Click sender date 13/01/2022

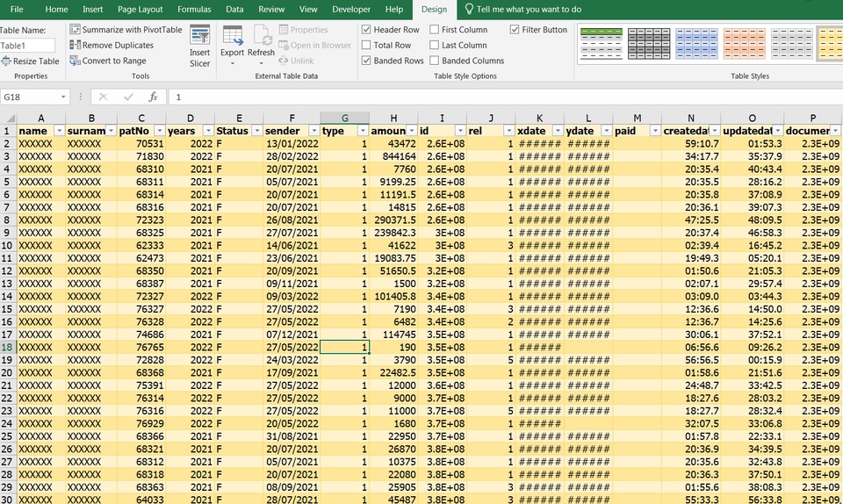click(292, 143)
